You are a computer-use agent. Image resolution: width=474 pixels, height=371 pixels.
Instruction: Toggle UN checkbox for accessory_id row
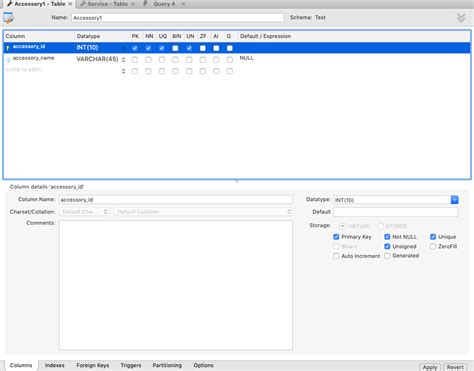click(189, 48)
